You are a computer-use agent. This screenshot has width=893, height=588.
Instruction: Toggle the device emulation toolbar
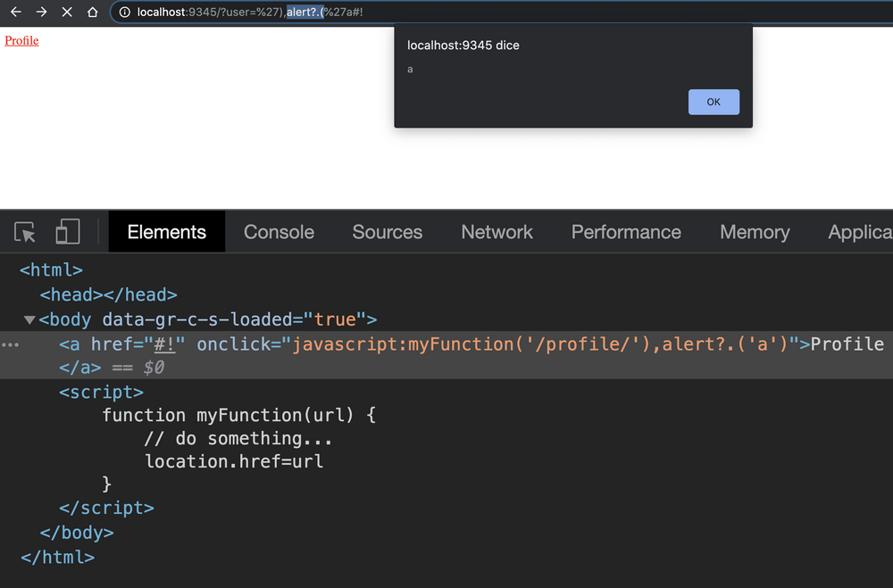[67, 231]
